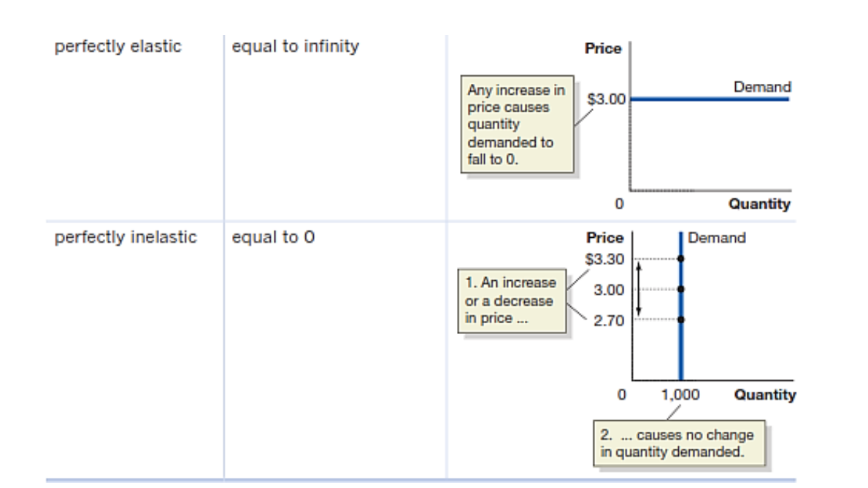Select the "perfectly inelastic" row label
The height and width of the screenshot is (488, 868).
pyautogui.click(x=126, y=238)
